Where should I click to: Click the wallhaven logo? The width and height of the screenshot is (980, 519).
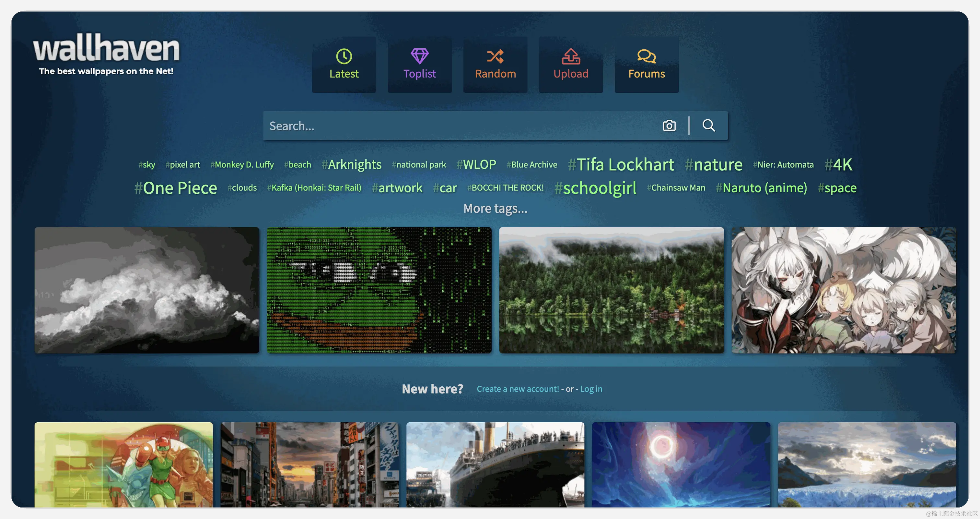click(106, 49)
